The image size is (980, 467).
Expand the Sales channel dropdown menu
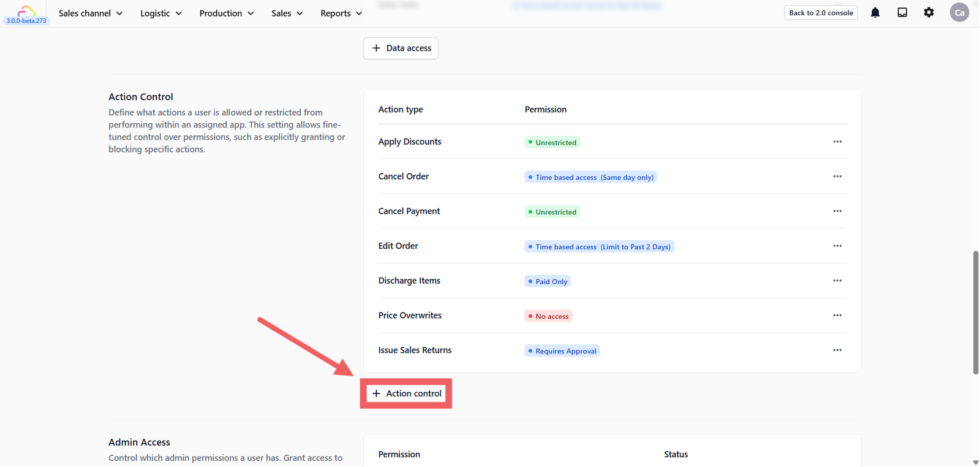point(91,13)
